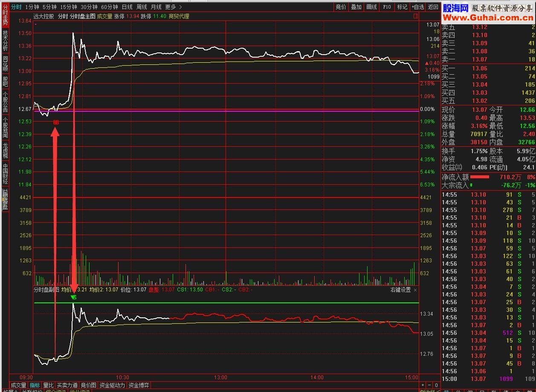The width and height of the screenshot is (536, 392).
Task: Click the 最高 13.53 value
Action: pyautogui.click(x=527, y=118)
